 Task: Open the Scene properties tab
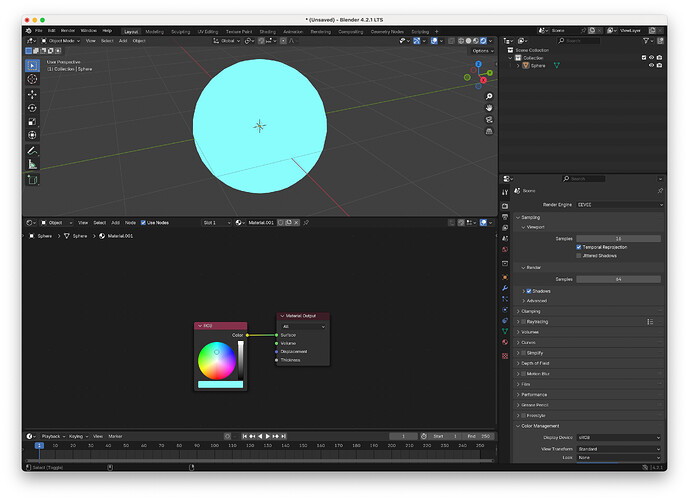pyautogui.click(x=505, y=239)
